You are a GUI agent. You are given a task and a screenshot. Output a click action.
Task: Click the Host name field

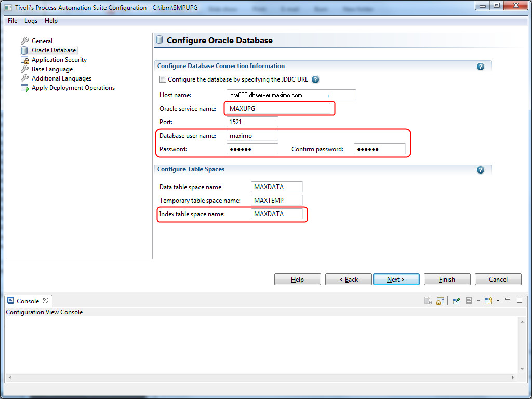pyautogui.click(x=291, y=95)
